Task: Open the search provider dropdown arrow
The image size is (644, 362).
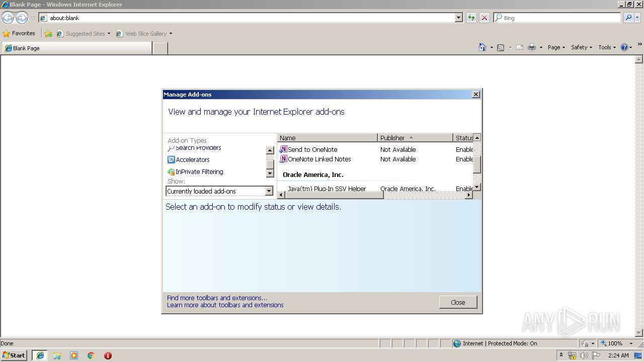Action: pos(637,18)
